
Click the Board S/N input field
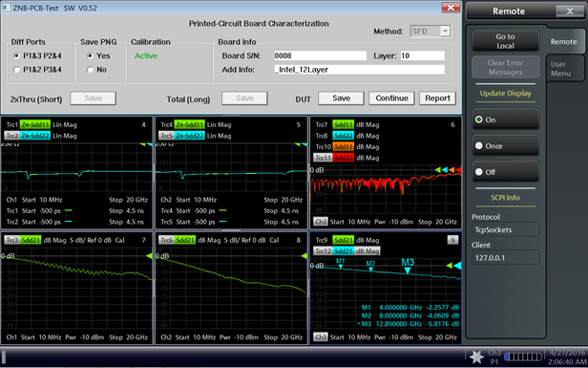[x=320, y=55]
